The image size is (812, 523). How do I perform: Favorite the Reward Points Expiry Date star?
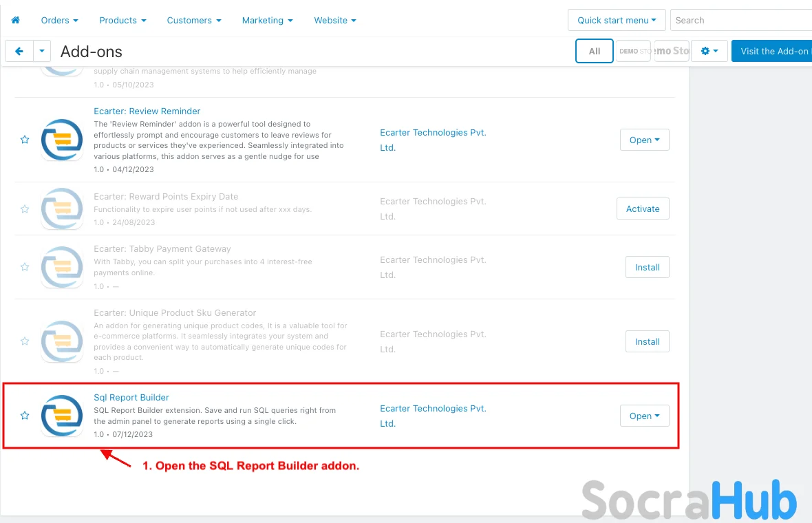click(x=25, y=209)
